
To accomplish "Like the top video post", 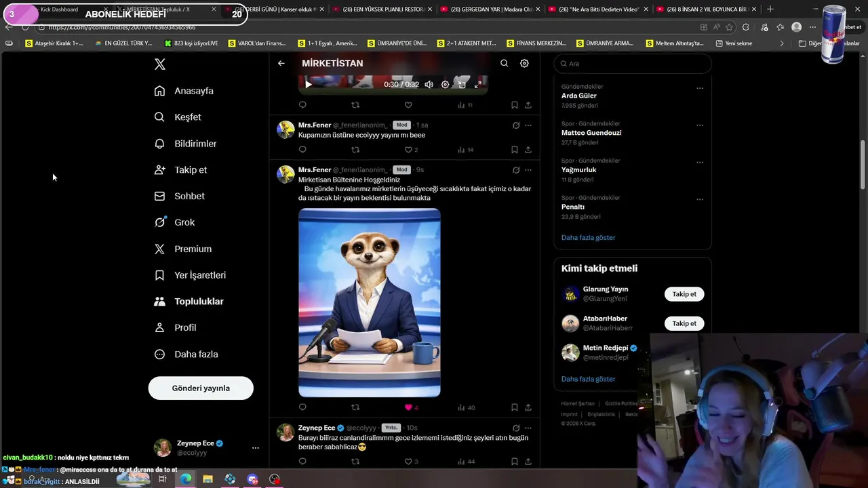I will coord(408,105).
